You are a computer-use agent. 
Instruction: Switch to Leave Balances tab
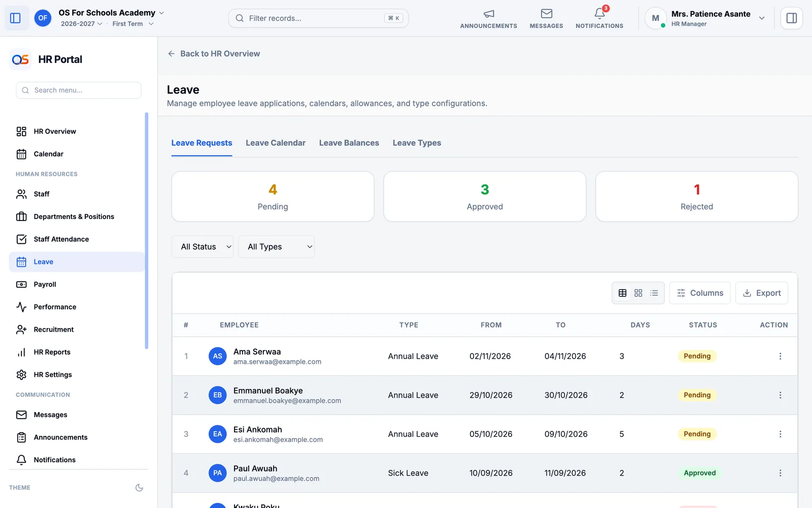[349, 143]
